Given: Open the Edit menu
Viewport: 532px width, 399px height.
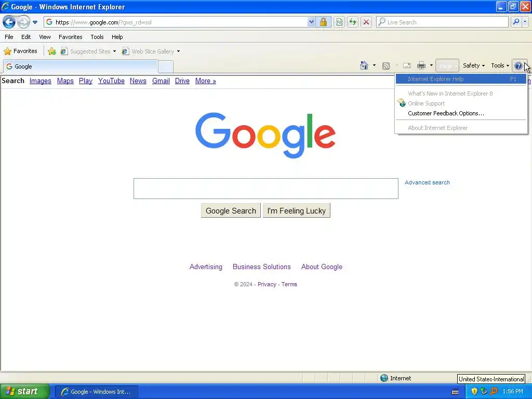Looking at the screenshot, I should 26,37.
